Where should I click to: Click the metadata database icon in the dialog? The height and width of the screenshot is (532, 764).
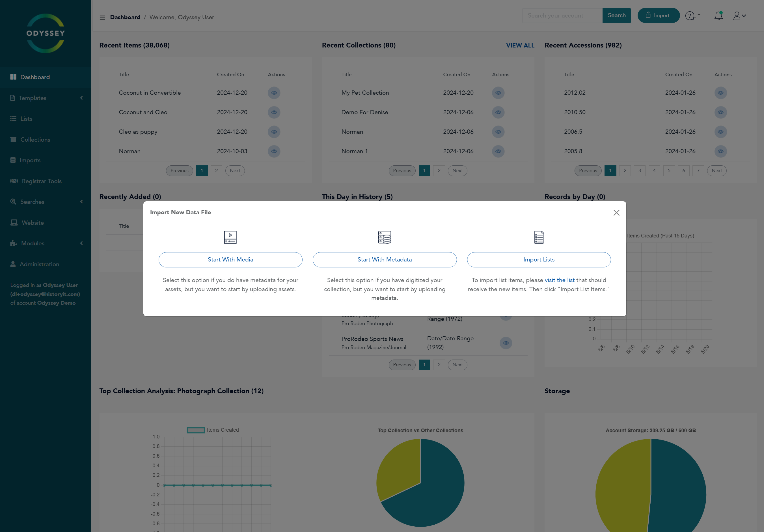384,237
